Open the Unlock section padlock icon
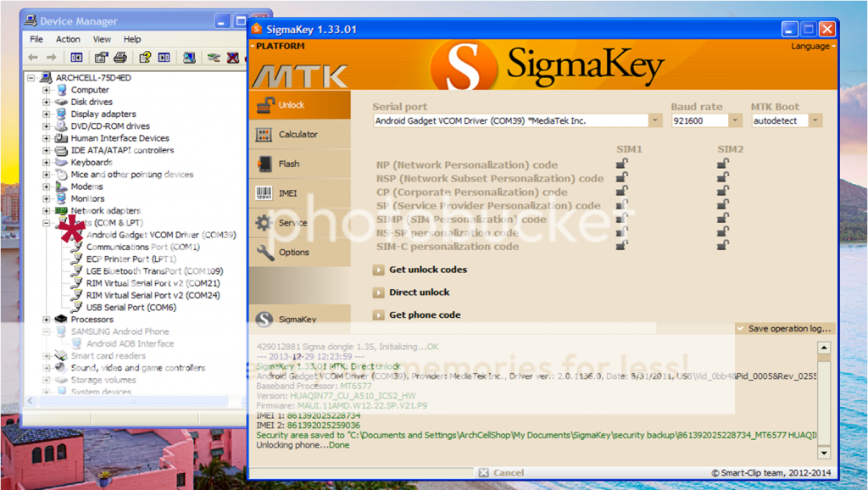 pyautogui.click(x=264, y=105)
